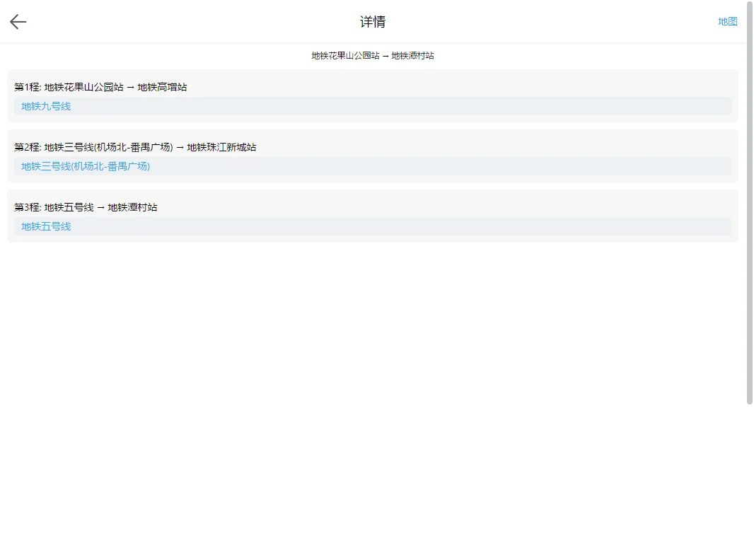Click the arrow in the 第3程 heading
The width and height of the screenshot is (754, 560).
(x=100, y=207)
